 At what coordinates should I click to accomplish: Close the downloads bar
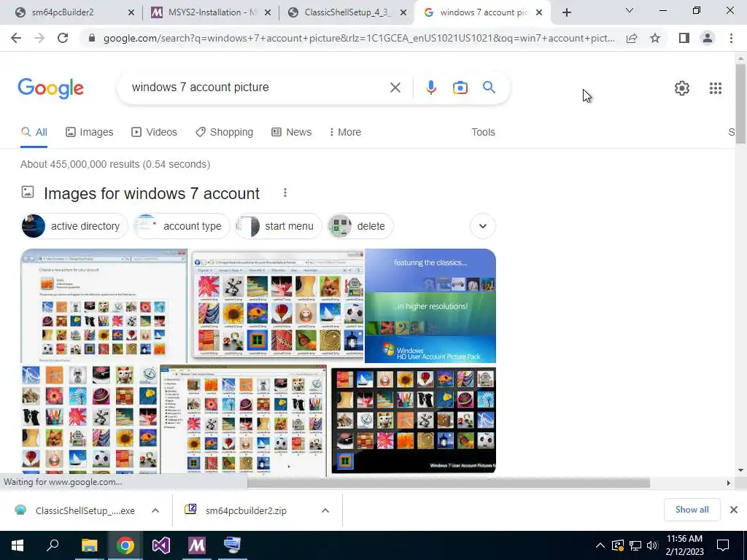(x=734, y=510)
